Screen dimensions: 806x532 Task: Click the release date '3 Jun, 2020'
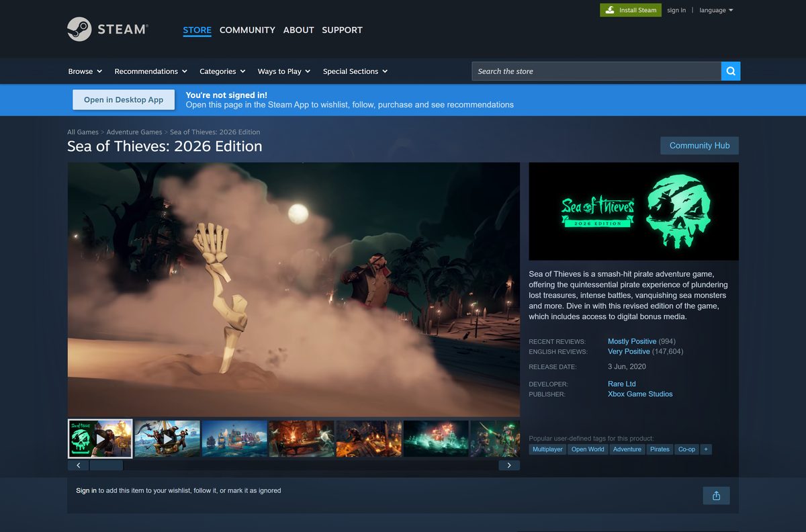pos(627,367)
